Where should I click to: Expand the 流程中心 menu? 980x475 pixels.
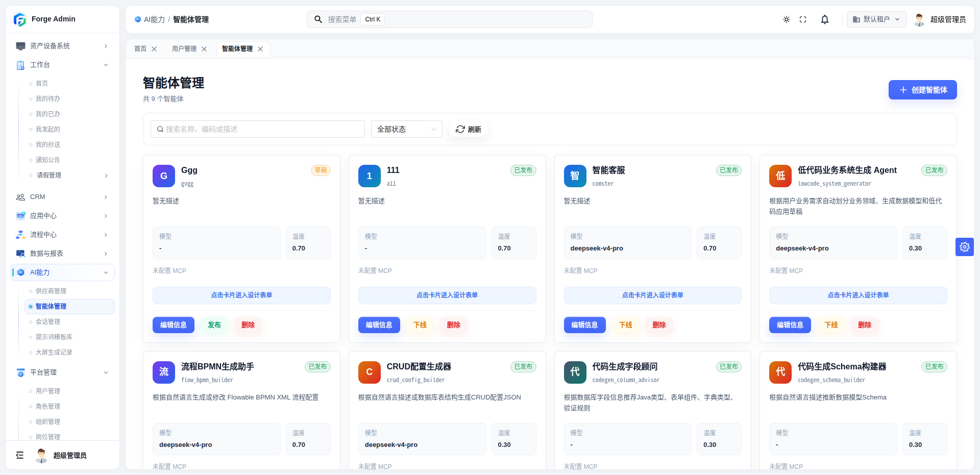click(106, 235)
